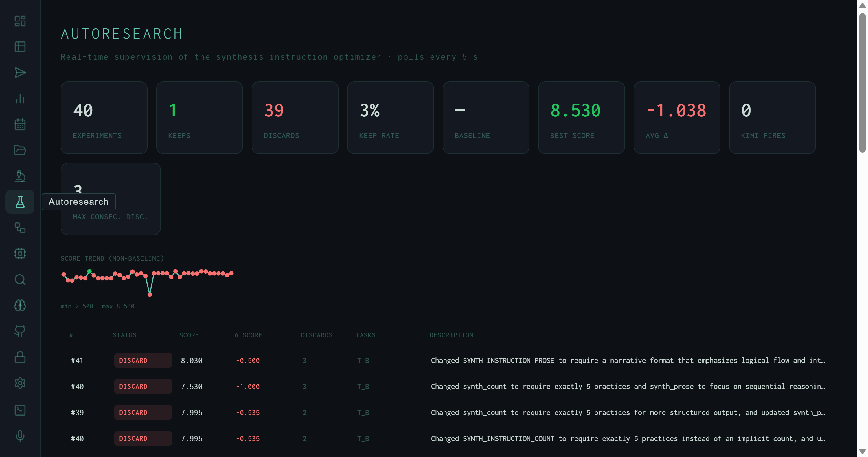
Task: Click the #39 experiment number
Action: tap(77, 412)
